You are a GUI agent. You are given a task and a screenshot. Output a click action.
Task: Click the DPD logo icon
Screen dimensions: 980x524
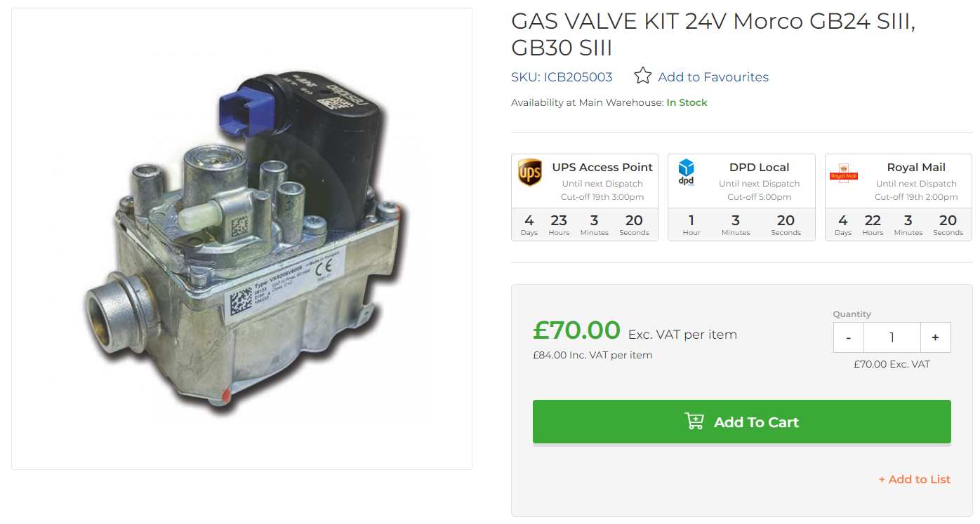(686, 173)
